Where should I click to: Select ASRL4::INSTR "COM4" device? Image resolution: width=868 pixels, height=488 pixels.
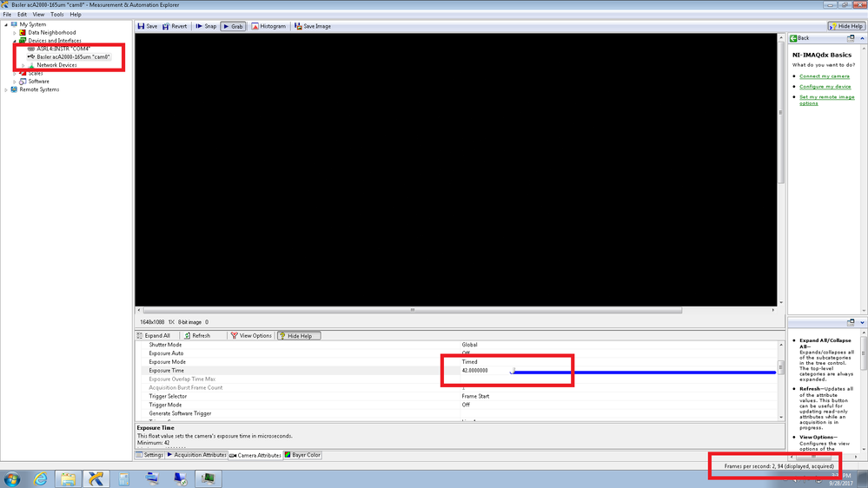63,49
